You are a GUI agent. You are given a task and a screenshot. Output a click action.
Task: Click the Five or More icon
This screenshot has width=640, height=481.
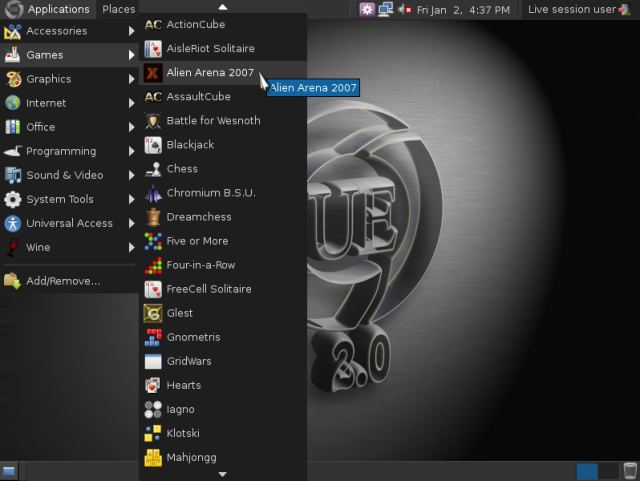pyautogui.click(x=153, y=241)
